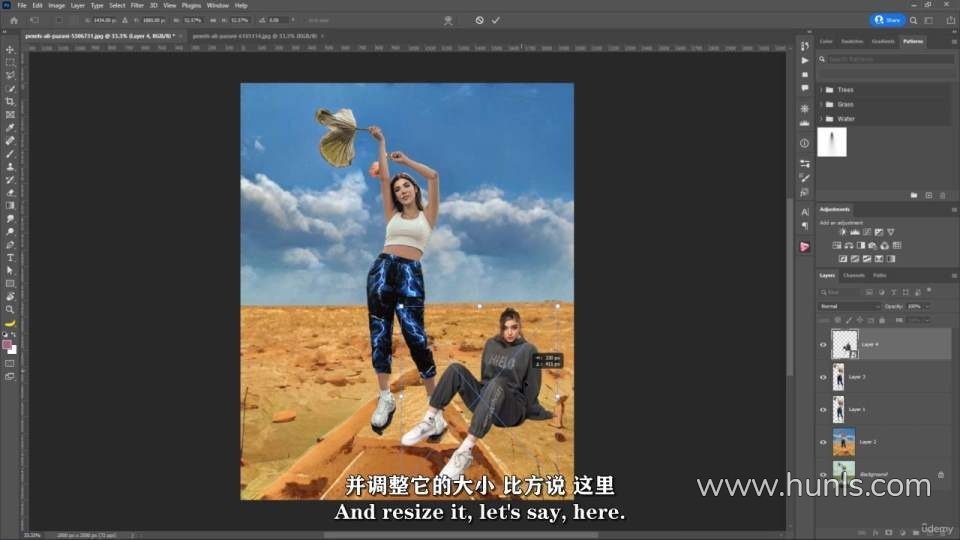Toggle visibility of the Background layer
960x540 pixels.
(823, 474)
